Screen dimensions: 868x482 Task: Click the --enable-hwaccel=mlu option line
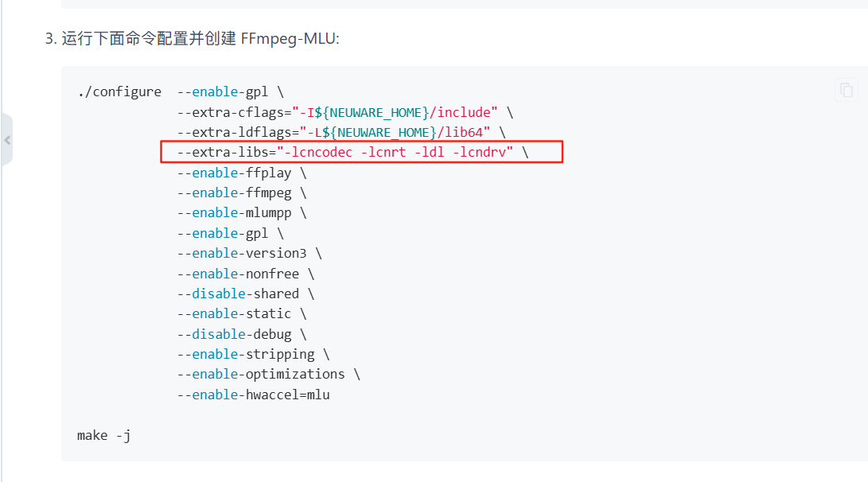click(253, 395)
